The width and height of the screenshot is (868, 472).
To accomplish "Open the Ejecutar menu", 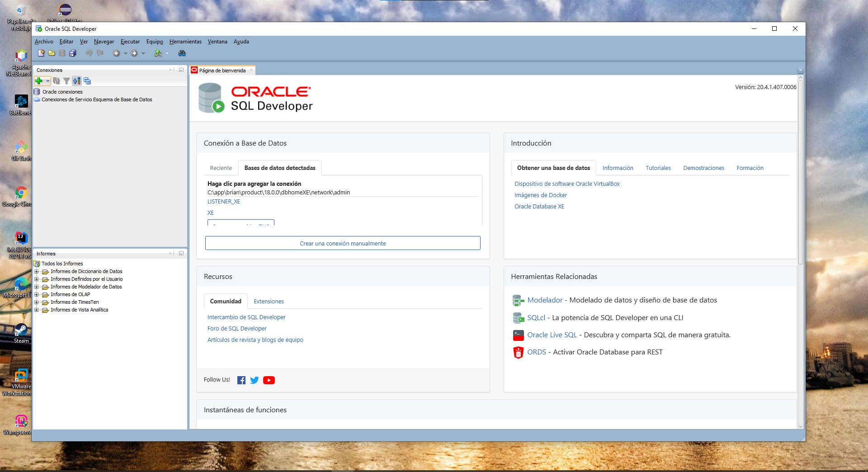I will (130, 42).
